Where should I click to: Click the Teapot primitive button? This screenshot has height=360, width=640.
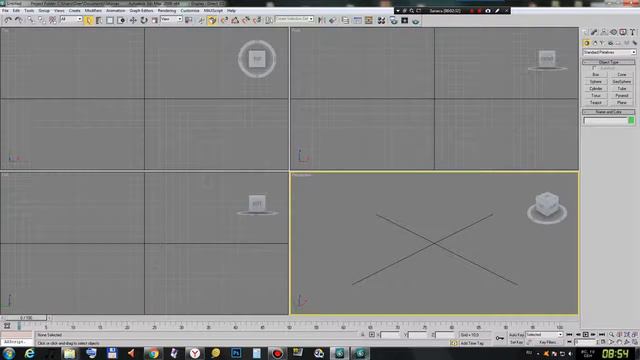[596, 102]
